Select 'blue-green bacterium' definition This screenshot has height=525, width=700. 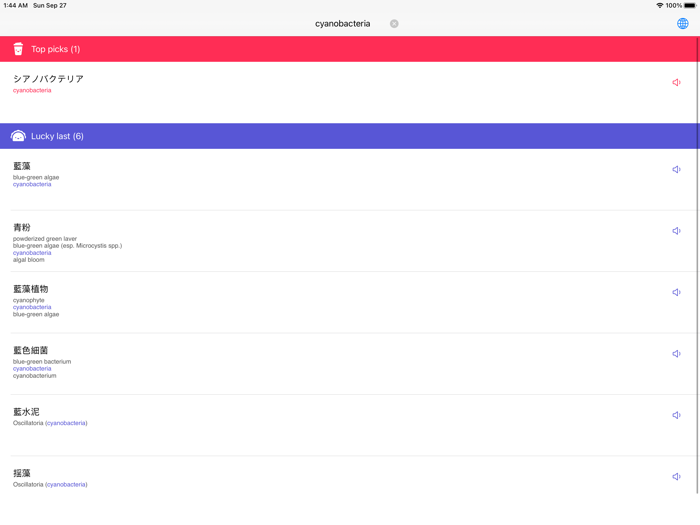click(x=42, y=362)
